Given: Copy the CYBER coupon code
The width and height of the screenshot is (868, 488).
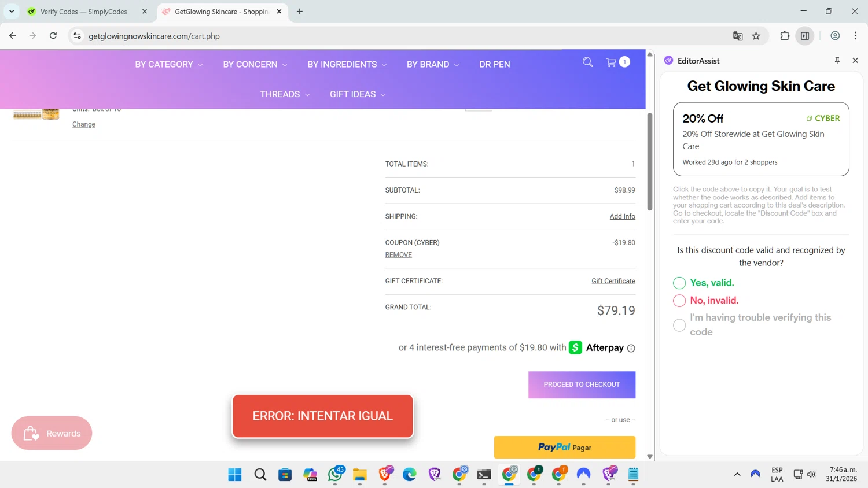Looking at the screenshot, I should tap(823, 118).
